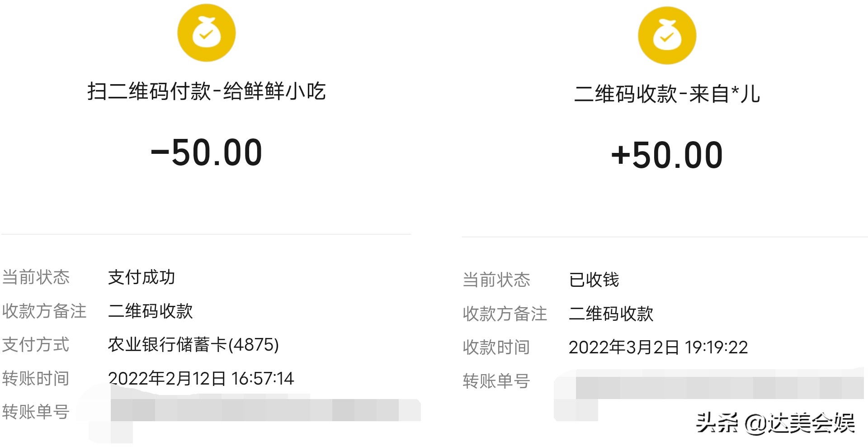Click the 支付成功 status text

pos(142,278)
